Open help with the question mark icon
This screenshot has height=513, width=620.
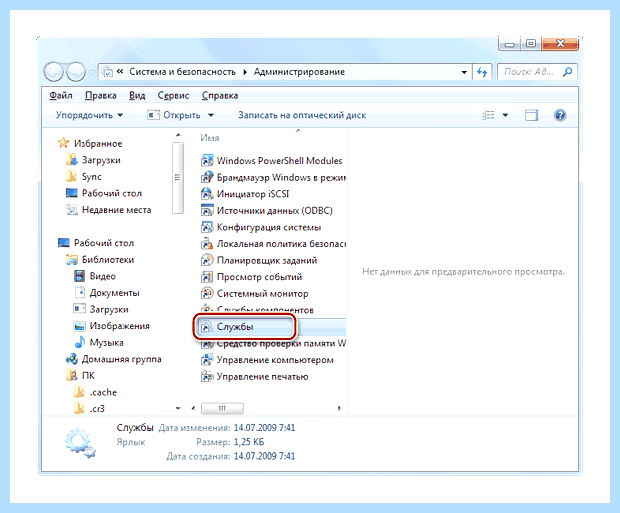tap(560, 115)
